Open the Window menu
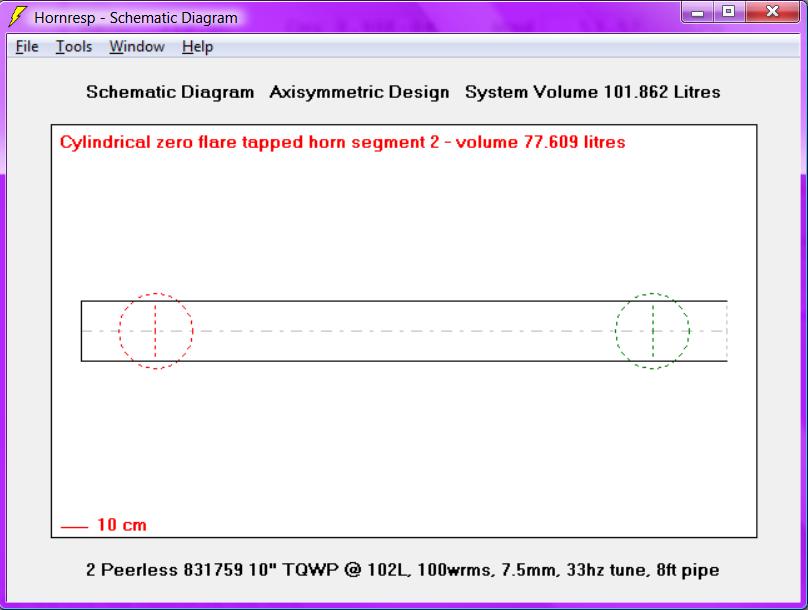Image resolution: width=808 pixels, height=610 pixels. click(137, 46)
